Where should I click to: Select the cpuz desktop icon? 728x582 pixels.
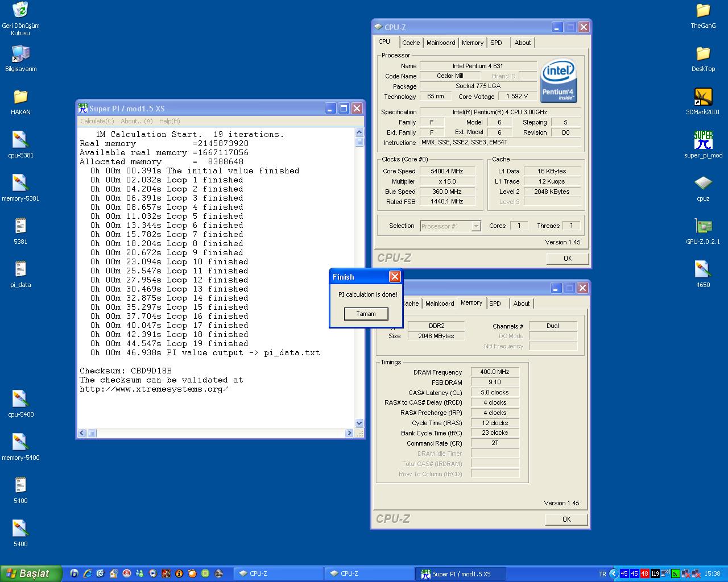[703, 183]
